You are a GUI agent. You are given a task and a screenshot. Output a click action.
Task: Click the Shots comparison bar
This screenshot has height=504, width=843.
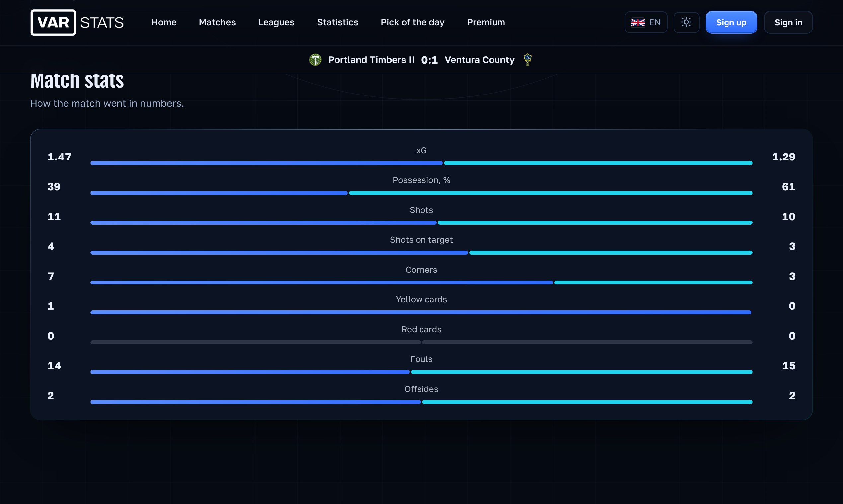(x=421, y=223)
